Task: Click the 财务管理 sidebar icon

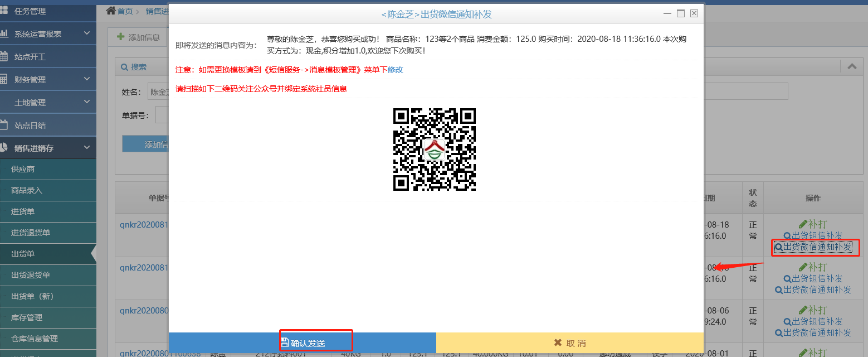Action: (x=3, y=79)
